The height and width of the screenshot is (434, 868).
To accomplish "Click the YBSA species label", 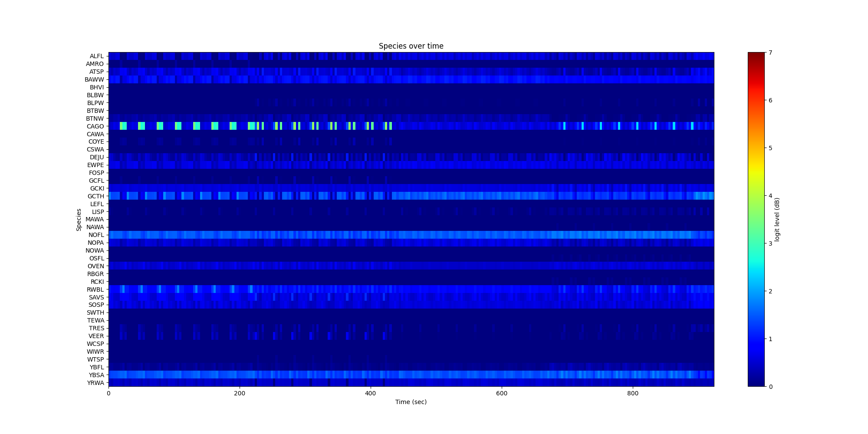I will pos(96,375).
